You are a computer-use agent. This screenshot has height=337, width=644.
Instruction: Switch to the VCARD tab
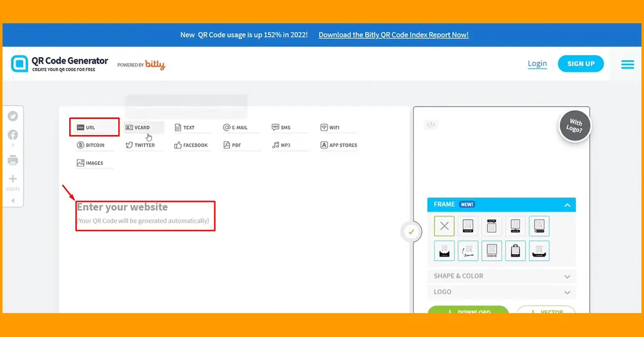click(143, 127)
